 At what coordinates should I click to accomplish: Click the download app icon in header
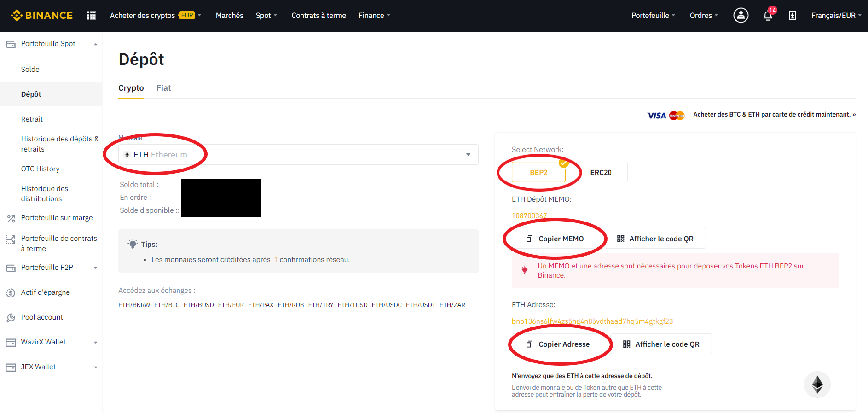(x=792, y=16)
